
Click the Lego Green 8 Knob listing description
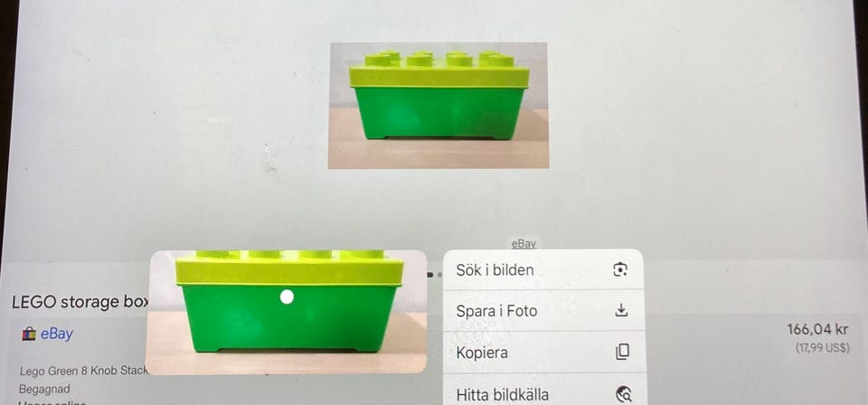tap(83, 371)
